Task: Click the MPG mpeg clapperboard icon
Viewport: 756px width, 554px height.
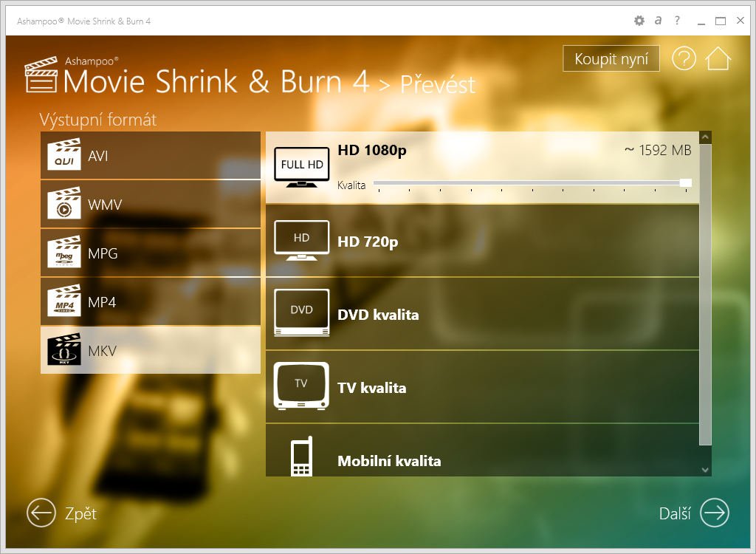Action: (64, 252)
